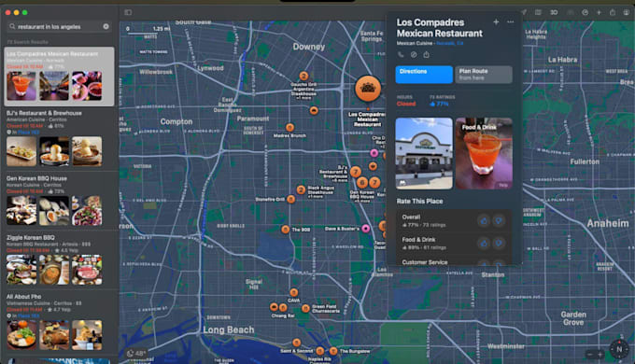The image size is (635, 364).
Task: Select the CAVA map pin
Action: click(293, 292)
